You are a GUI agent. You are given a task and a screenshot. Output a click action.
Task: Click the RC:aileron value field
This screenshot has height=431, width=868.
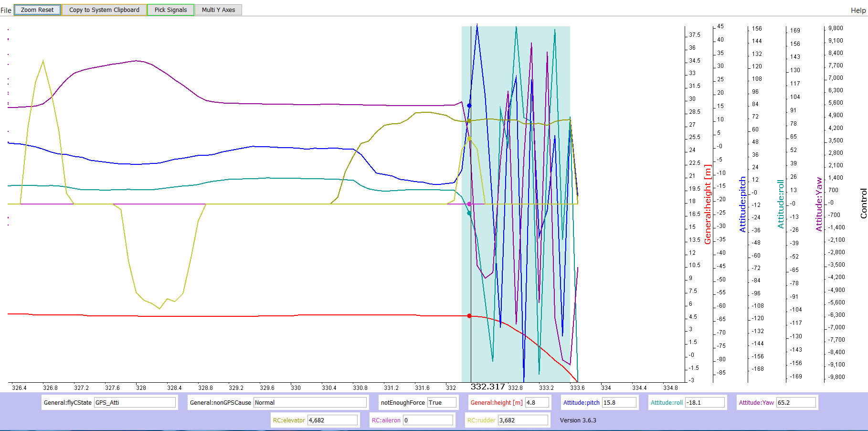(428, 420)
